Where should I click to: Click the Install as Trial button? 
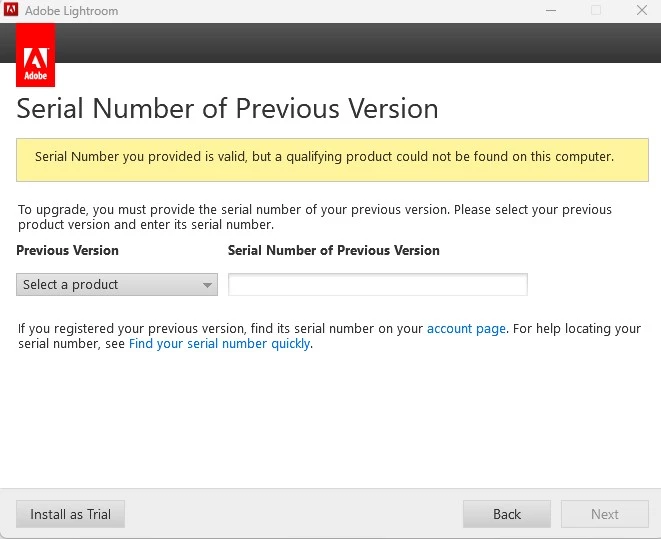tap(70, 514)
